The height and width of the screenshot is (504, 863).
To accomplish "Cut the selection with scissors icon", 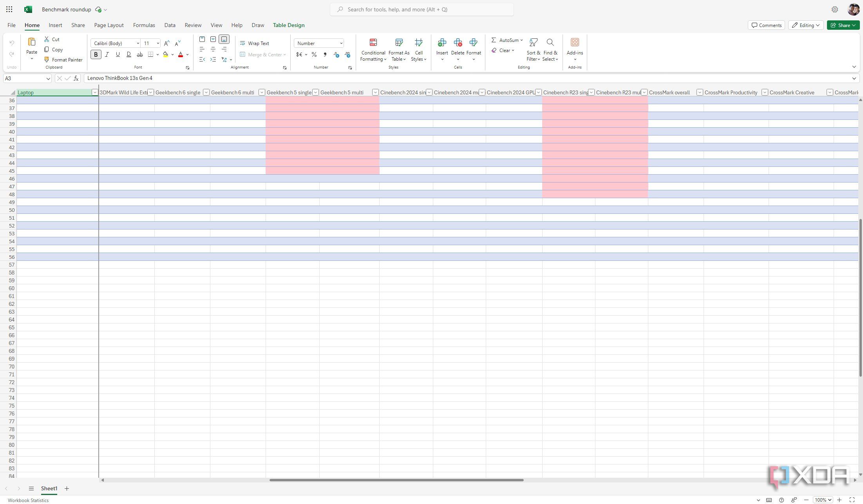I will [47, 39].
